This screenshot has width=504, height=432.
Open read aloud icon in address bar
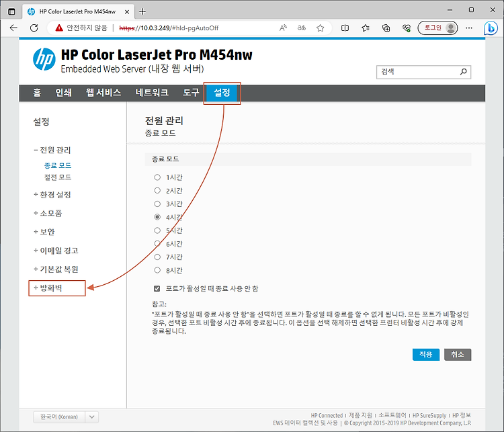[283, 28]
